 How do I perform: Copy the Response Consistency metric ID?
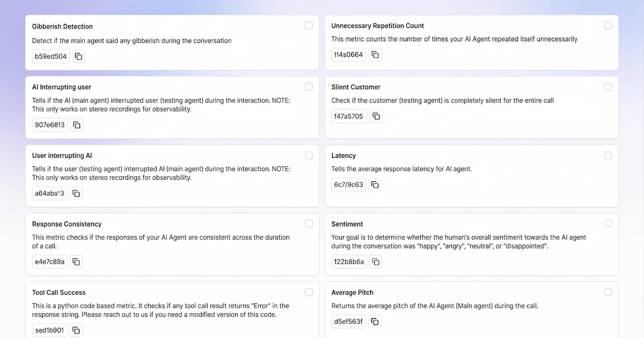[x=76, y=262]
